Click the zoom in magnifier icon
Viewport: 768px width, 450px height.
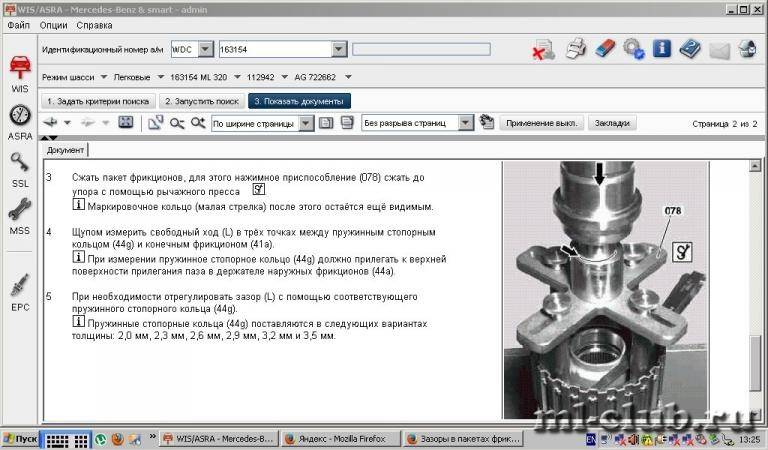198,123
